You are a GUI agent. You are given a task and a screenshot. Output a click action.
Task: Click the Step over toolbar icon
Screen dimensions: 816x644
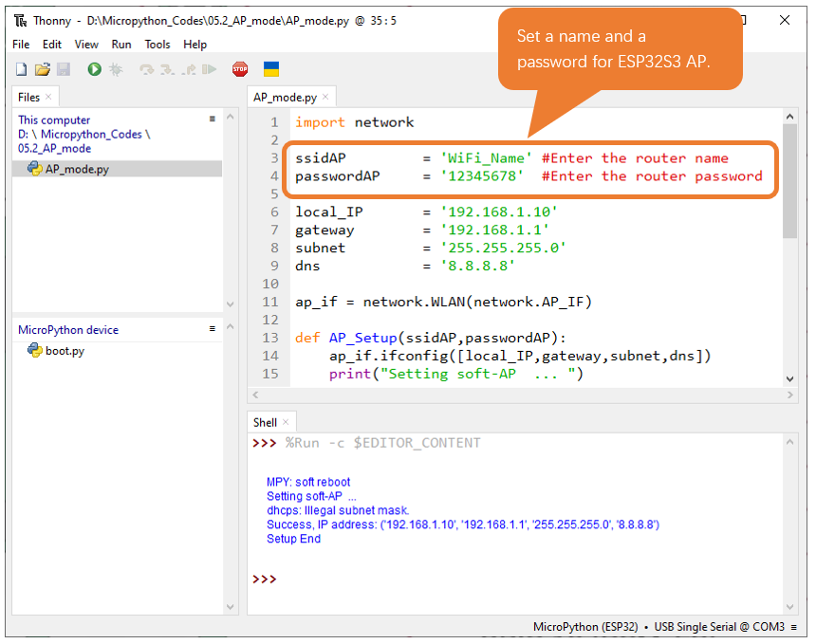[x=147, y=69]
